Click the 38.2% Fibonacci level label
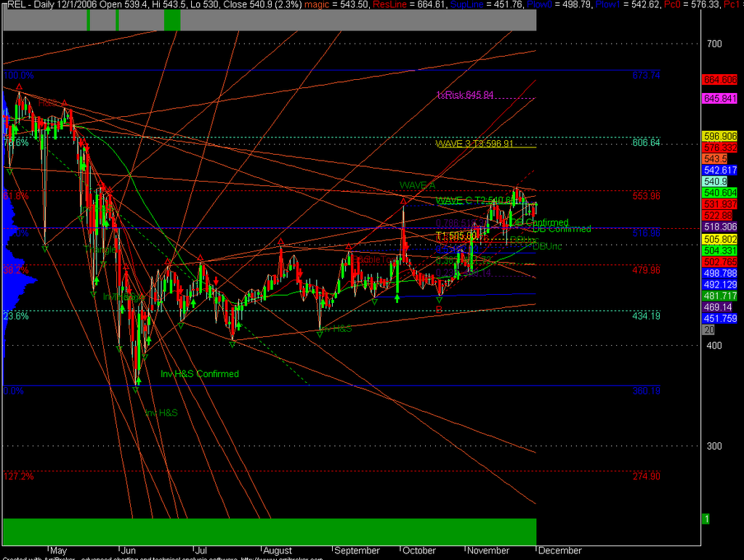Screen dimensions: 744x560 coord(16,270)
